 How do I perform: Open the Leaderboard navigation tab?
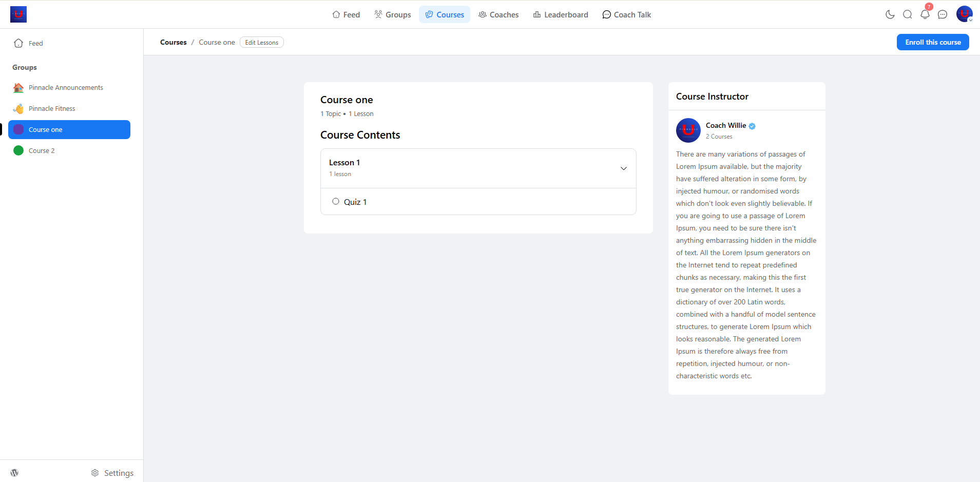tap(561, 14)
